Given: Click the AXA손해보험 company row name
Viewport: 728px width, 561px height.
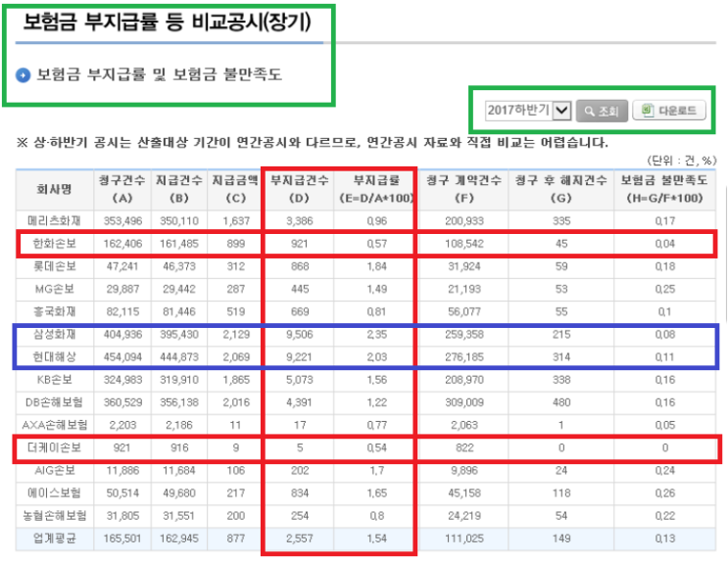Looking at the screenshot, I should [x=54, y=425].
